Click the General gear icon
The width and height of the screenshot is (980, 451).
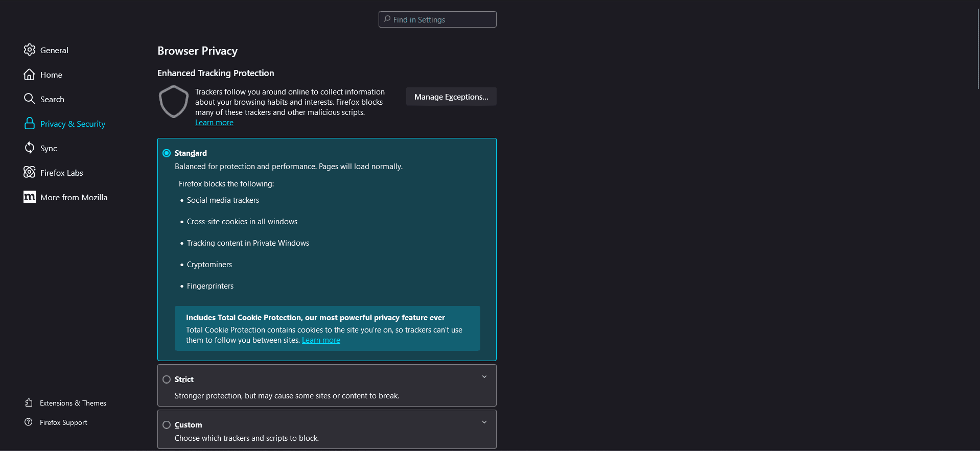(30, 50)
